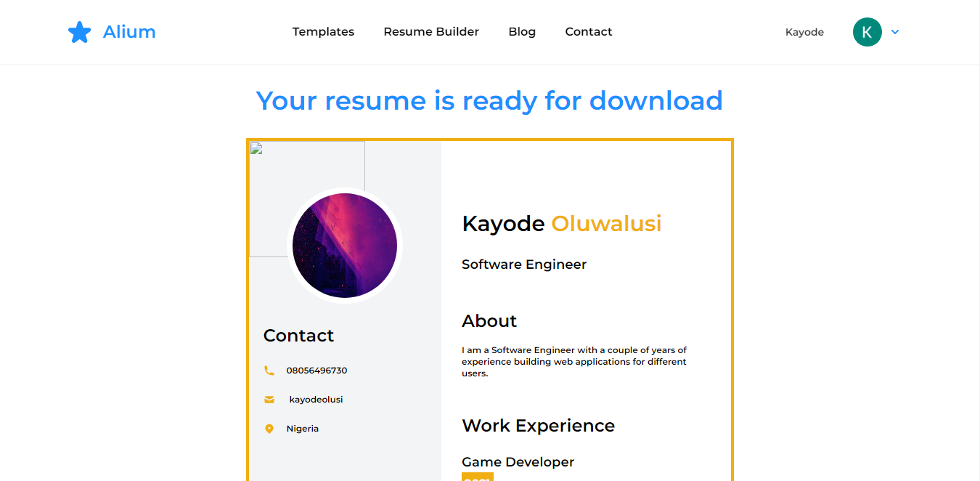This screenshot has height=481, width=980.
Task: Click 'Your resume is ready for download' heading
Action: tap(489, 100)
